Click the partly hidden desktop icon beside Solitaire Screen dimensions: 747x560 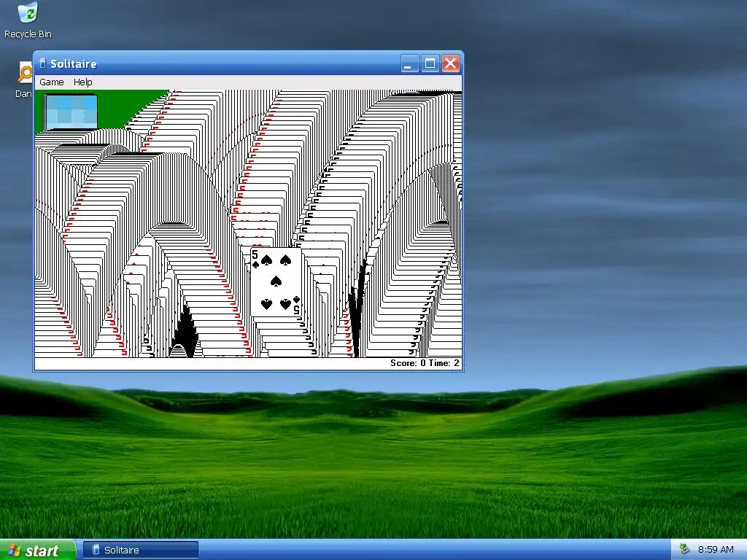(x=24, y=79)
